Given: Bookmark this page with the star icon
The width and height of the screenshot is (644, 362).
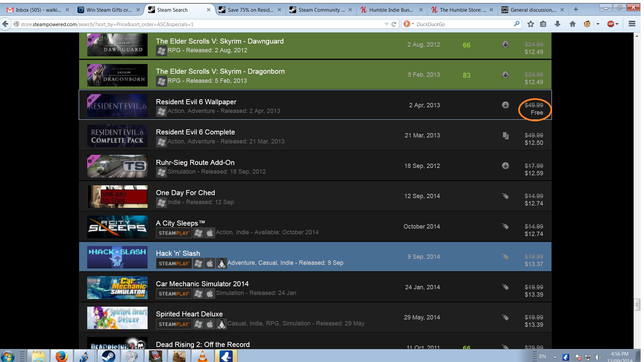Looking at the screenshot, I should coord(531,24).
